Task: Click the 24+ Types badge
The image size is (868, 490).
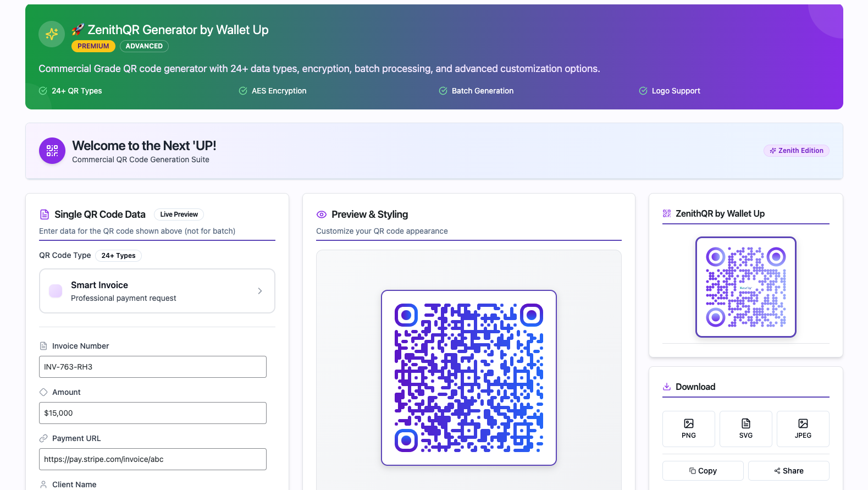Action: pyautogui.click(x=119, y=256)
